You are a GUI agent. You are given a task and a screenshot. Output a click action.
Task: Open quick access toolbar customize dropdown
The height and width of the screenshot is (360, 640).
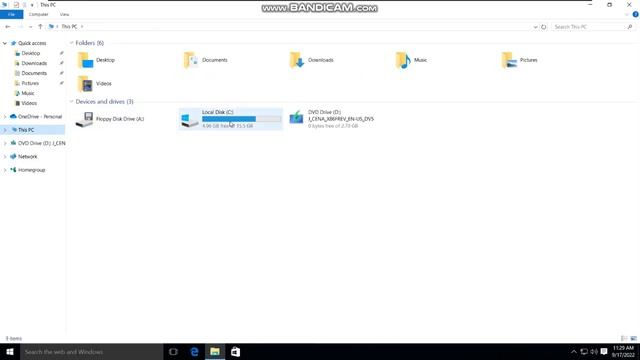coord(32,5)
